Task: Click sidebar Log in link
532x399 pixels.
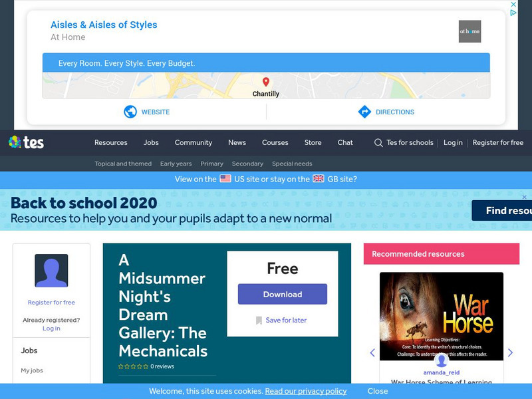Action: 51,329
